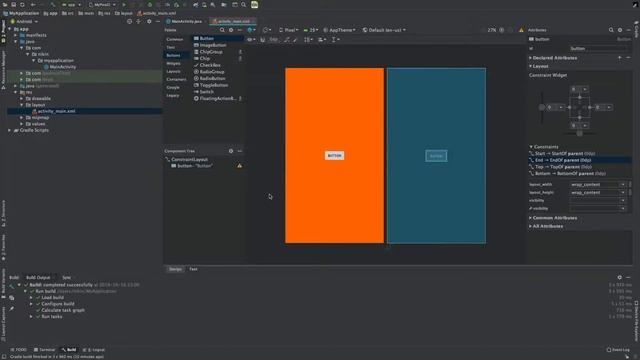Search the Palette using magnifier icon

(222, 30)
